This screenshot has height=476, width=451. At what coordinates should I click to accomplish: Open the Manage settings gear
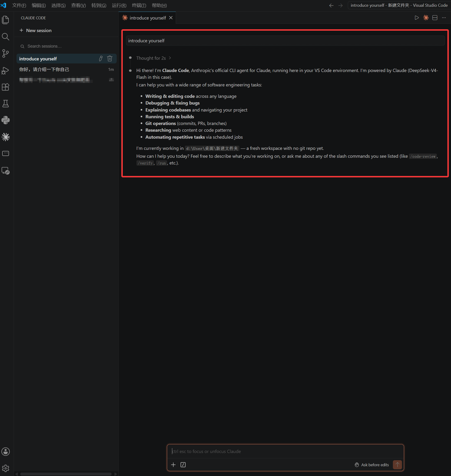click(x=6, y=468)
